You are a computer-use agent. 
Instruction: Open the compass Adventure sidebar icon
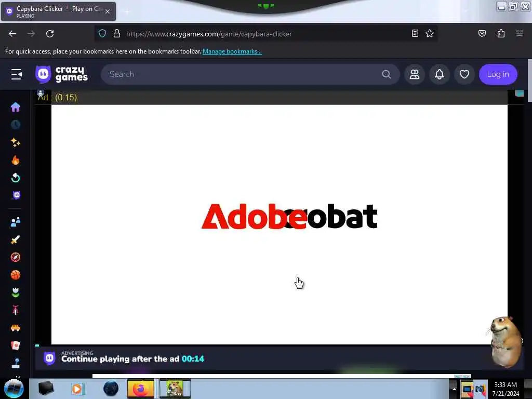[16, 257]
